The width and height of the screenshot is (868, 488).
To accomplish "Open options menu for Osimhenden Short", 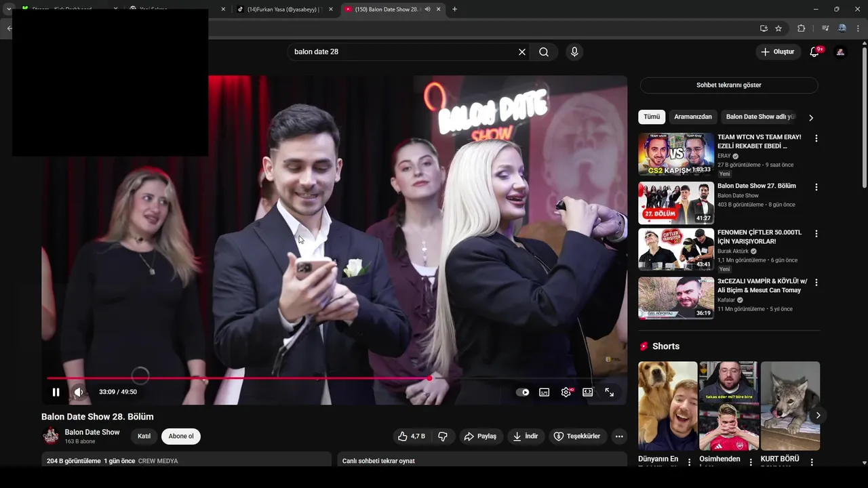I will (x=751, y=462).
